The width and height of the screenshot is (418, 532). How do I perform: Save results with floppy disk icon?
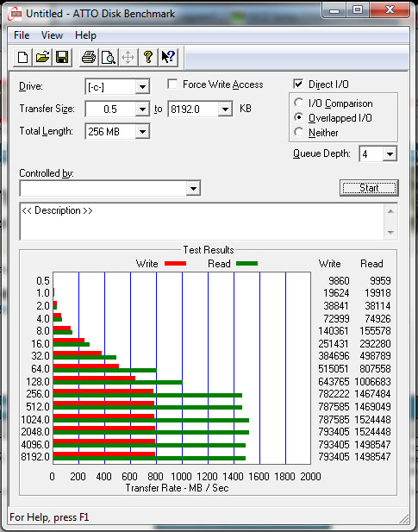(62, 58)
